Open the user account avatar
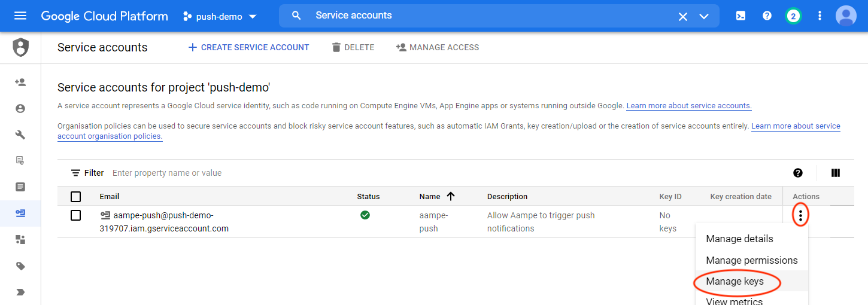Viewport: 868px width, 305px height. coord(846,16)
